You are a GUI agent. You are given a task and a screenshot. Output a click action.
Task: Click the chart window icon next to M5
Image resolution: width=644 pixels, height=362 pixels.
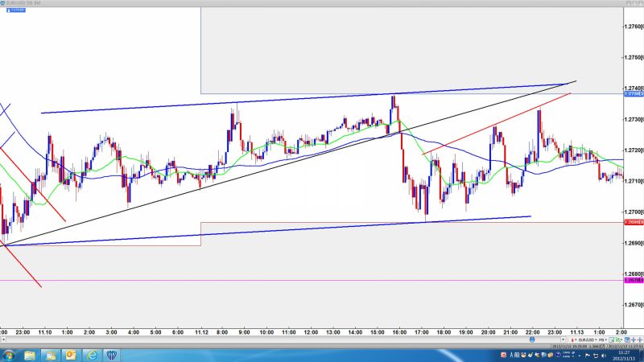[x=612, y=339]
